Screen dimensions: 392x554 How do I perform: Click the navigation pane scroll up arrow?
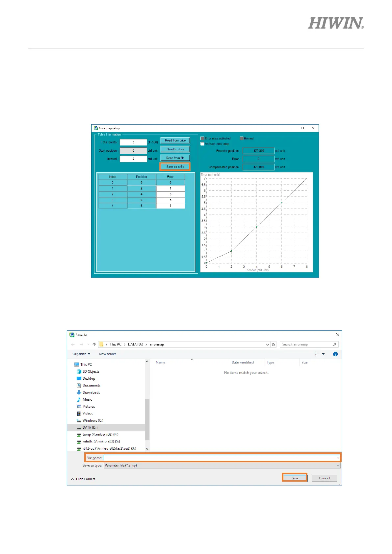(x=147, y=361)
